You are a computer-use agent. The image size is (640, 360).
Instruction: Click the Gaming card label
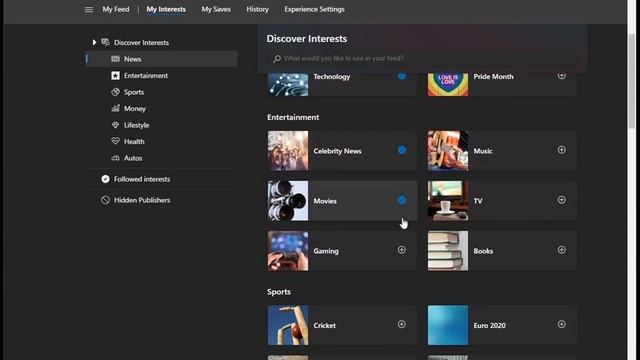tap(326, 251)
